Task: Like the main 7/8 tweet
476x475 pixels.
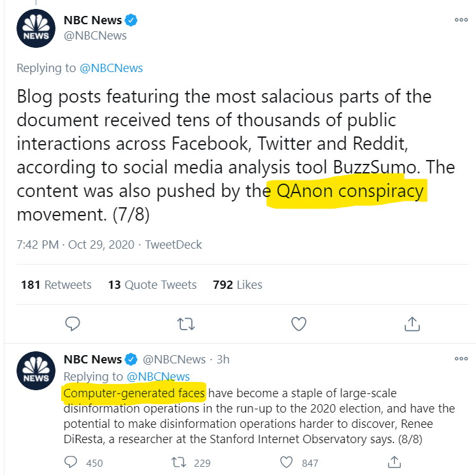Action: coord(299,324)
